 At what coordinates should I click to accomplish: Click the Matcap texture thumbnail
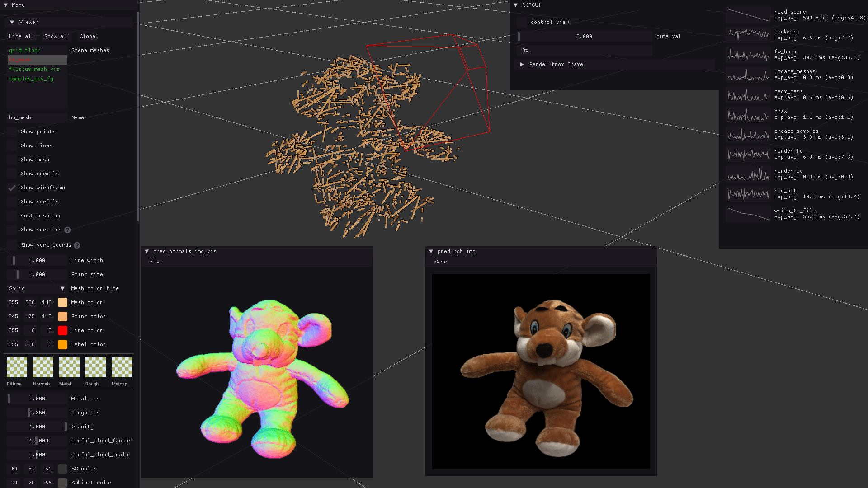coord(122,367)
